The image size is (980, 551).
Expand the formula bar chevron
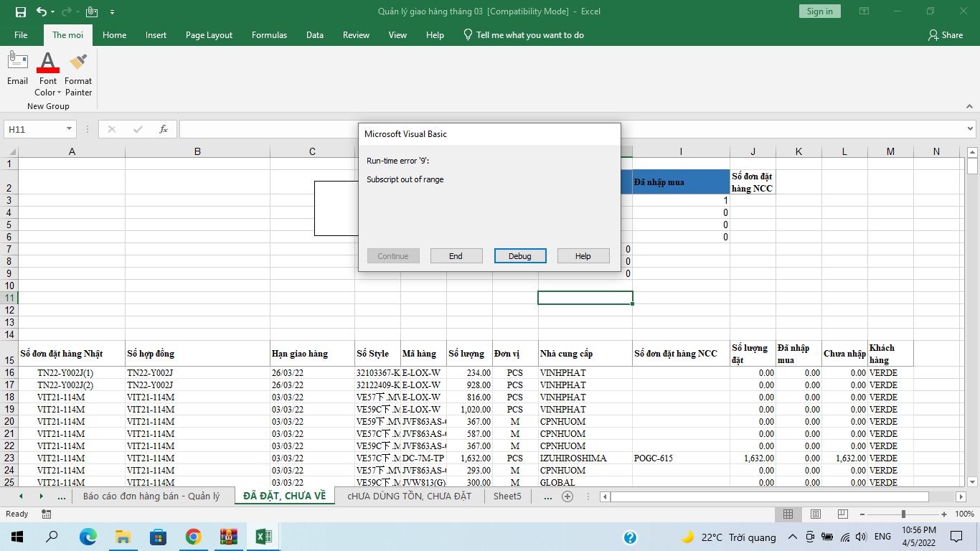point(970,129)
